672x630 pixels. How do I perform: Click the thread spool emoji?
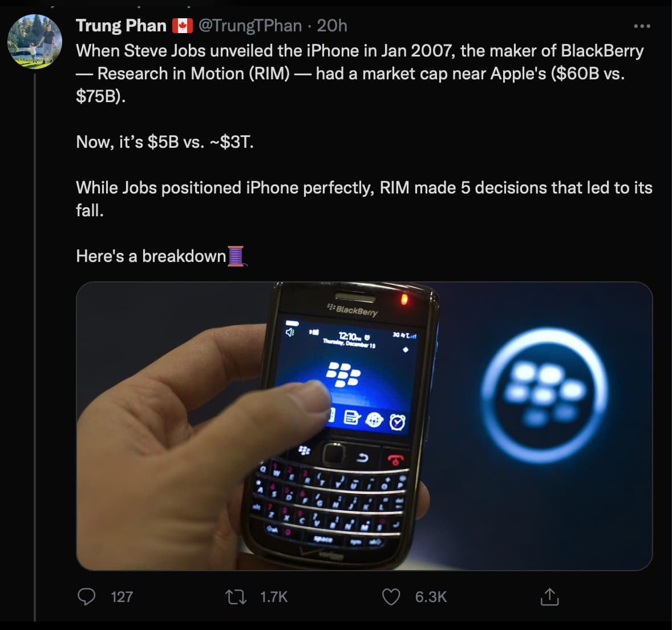236,256
